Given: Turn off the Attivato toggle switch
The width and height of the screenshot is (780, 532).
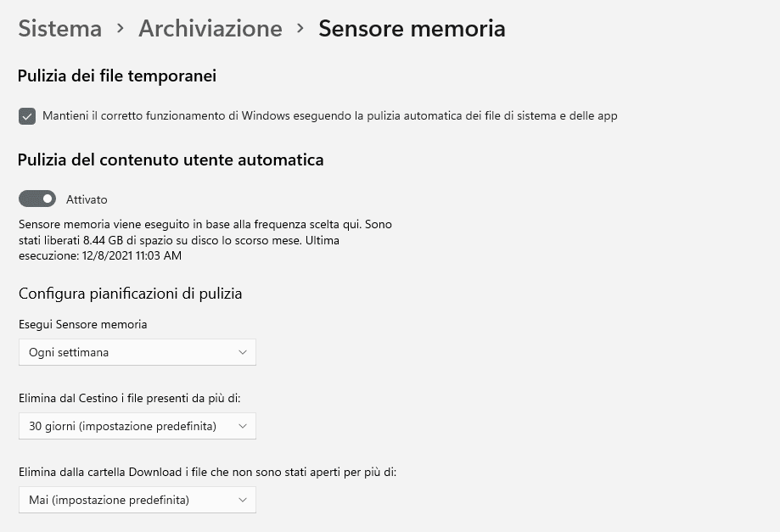Looking at the screenshot, I should [37, 199].
